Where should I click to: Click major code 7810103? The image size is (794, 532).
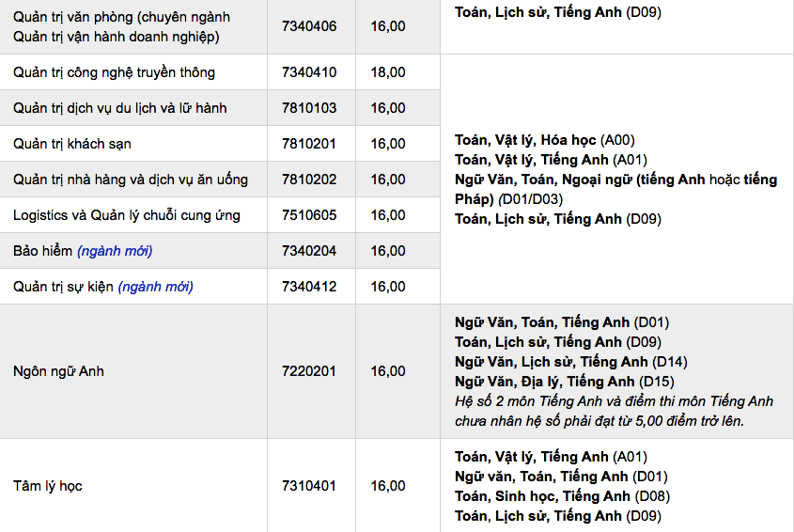pyautogui.click(x=309, y=108)
